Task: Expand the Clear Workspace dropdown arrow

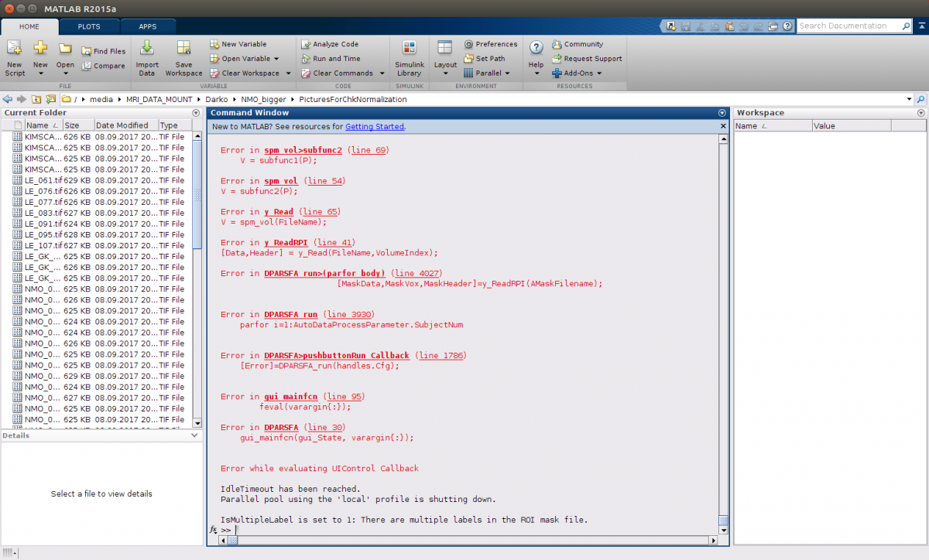Action: 288,73
